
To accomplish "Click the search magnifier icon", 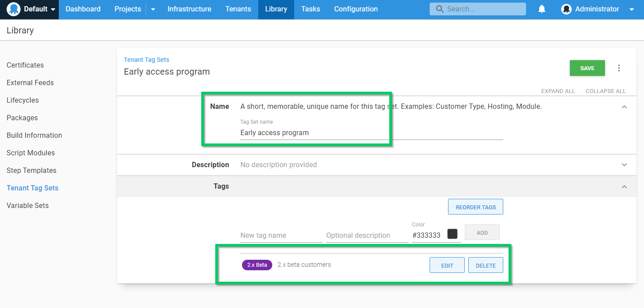I will click(440, 9).
